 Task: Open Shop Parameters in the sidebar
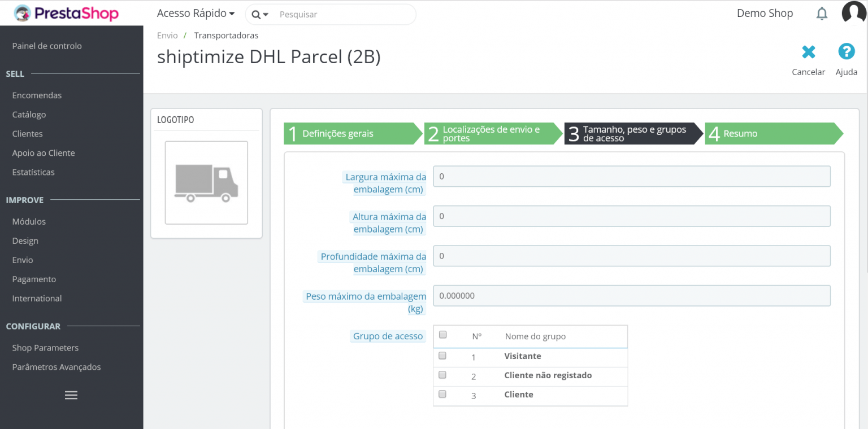tap(45, 348)
